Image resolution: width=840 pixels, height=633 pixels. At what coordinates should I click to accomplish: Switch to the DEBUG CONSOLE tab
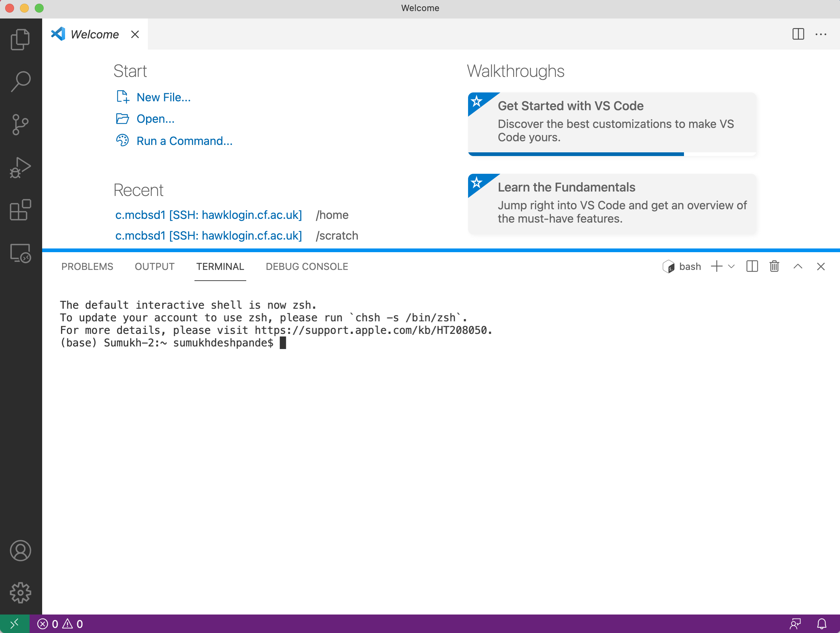307,266
